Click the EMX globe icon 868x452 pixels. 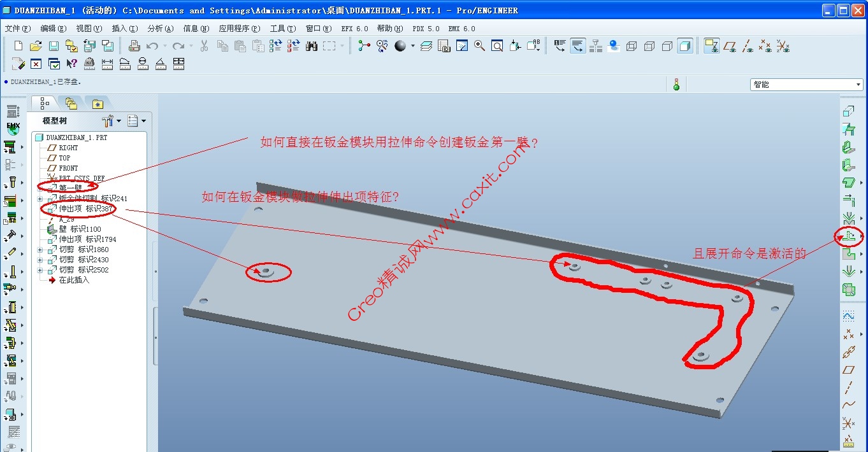pyautogui.click(x=13, y=129)
